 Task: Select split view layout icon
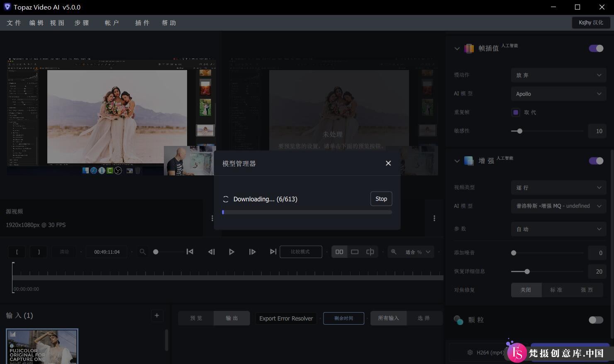(x=370, y=252)
